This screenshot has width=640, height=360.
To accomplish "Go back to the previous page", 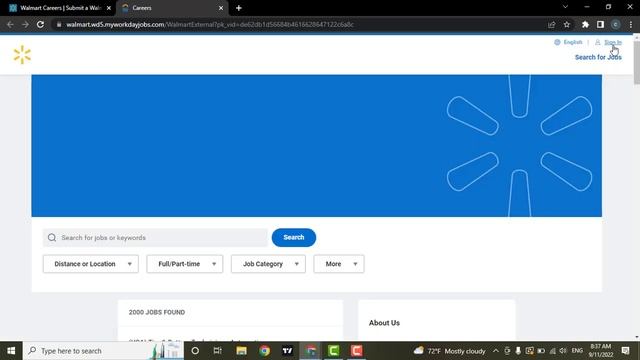I will tap(10, 24).
